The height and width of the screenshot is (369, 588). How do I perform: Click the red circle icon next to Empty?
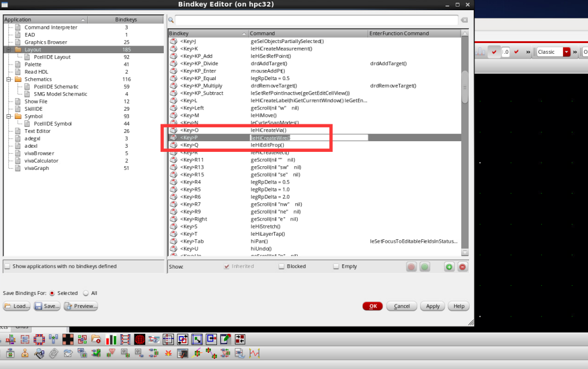click(411, 267)
